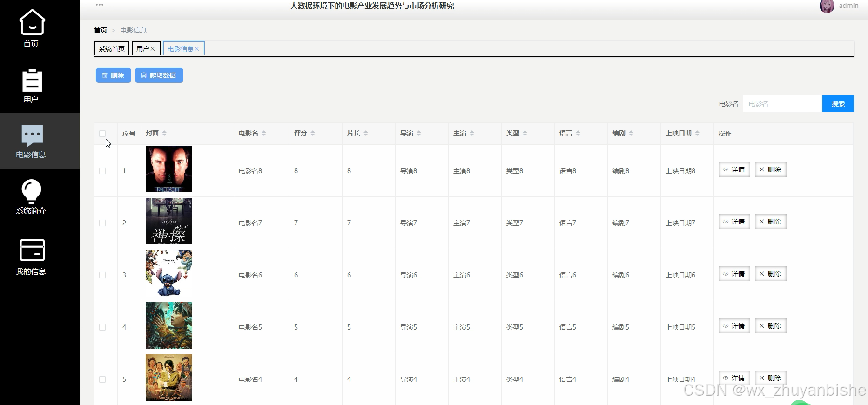Viewport: 868px width, 405px height.
Task: Open the 用户 clipboard icon in sidebar
Action: click(x=32, y=80)
